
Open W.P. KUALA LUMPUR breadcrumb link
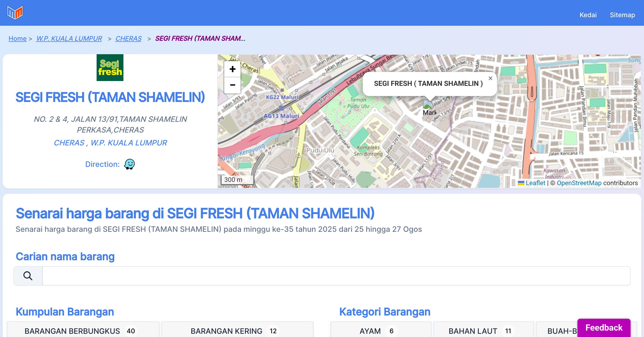coord(69,39)
